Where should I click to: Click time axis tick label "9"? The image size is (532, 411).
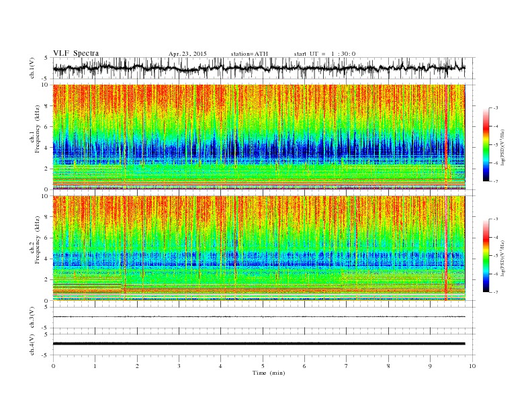[x=430, y=366]
